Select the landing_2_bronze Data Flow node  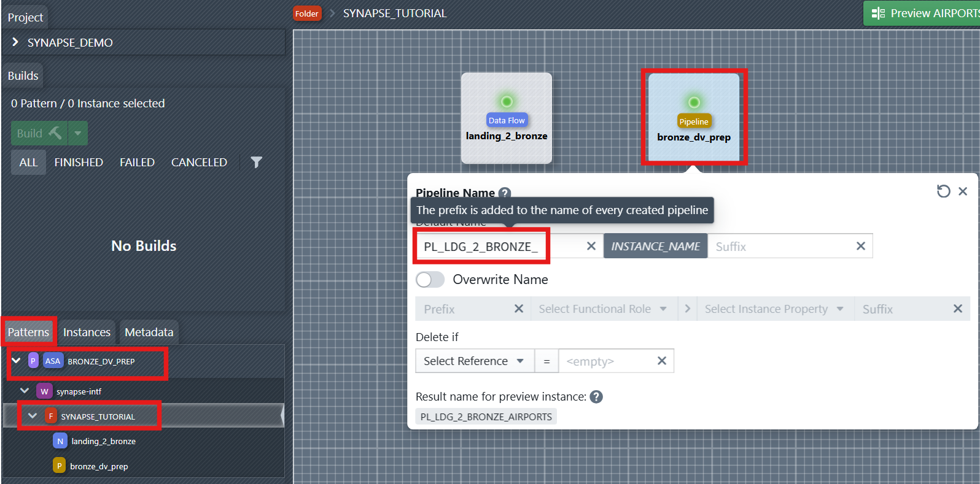pyautogui.click(x=507, y=118)
